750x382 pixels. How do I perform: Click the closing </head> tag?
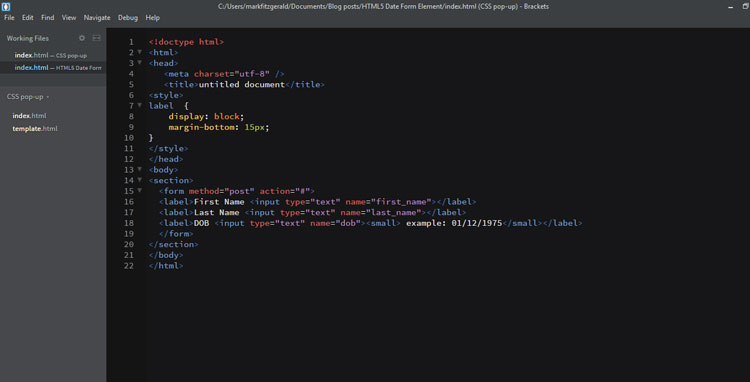166,159
